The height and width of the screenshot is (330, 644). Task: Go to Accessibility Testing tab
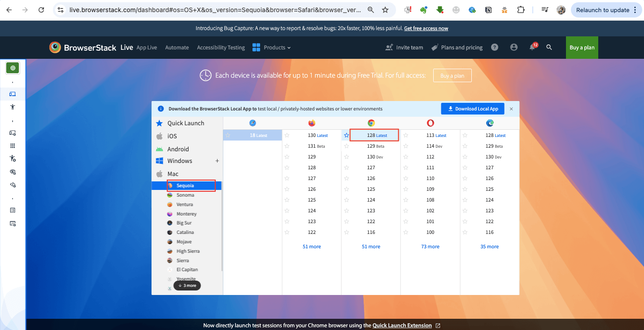point(221,48)
